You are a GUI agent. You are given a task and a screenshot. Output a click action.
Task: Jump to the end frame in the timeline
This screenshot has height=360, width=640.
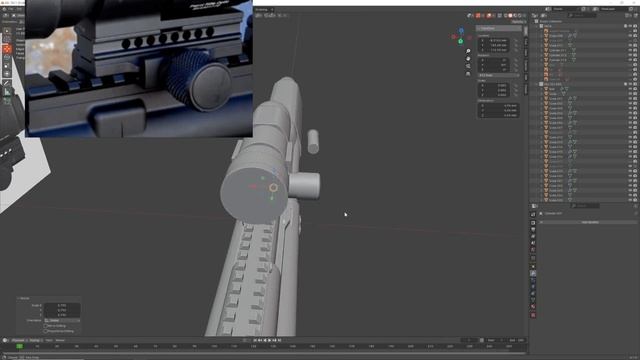(280, 340)
